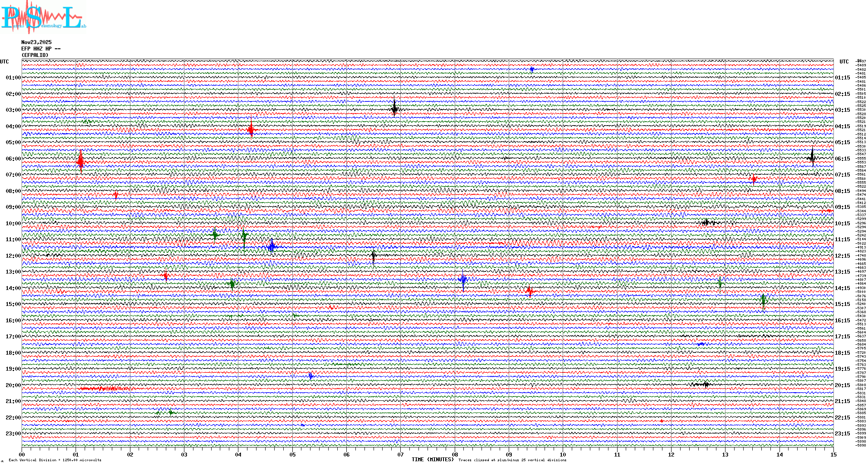Click the left UTC axis header
This screenshot has height=466, width=868.
point(4,62)
